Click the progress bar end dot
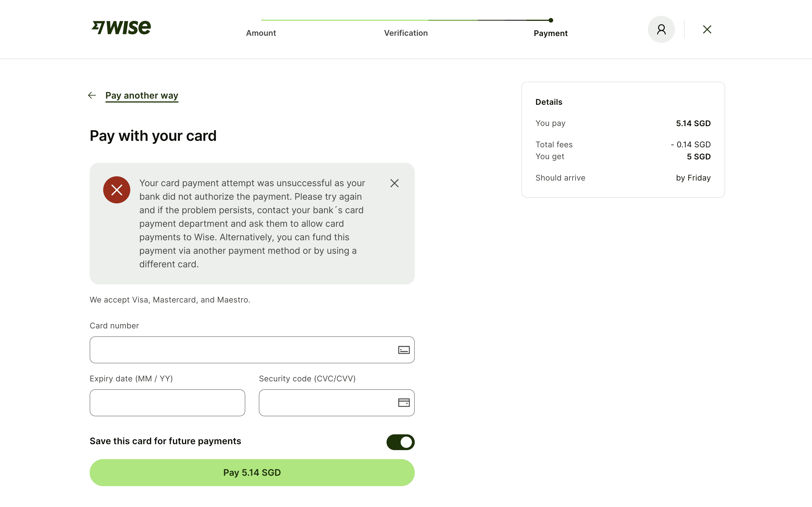Screen dimensions: 812x507 551,21
